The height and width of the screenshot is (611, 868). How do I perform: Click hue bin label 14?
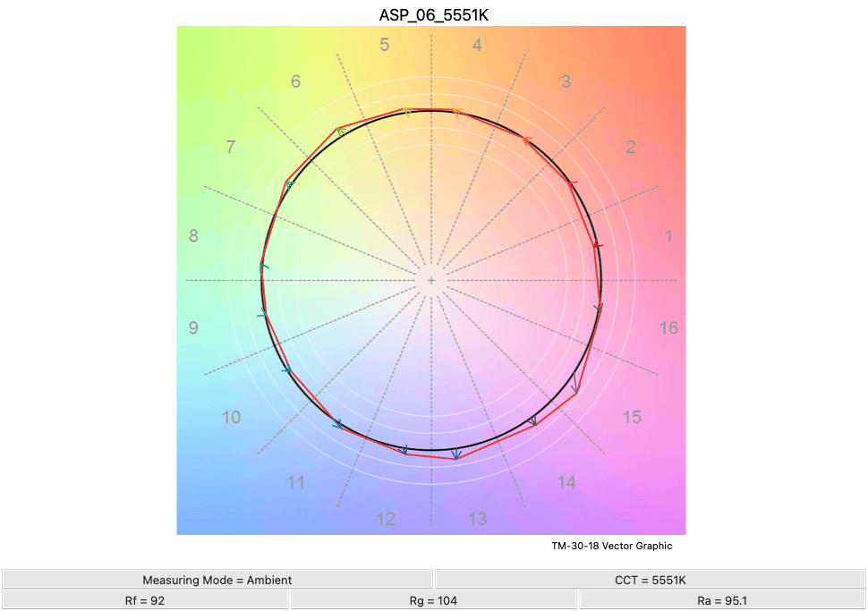pos(566,482)
